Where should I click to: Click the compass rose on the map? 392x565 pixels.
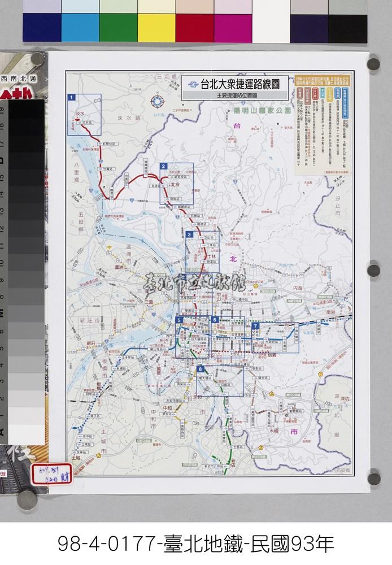[155, 103]
